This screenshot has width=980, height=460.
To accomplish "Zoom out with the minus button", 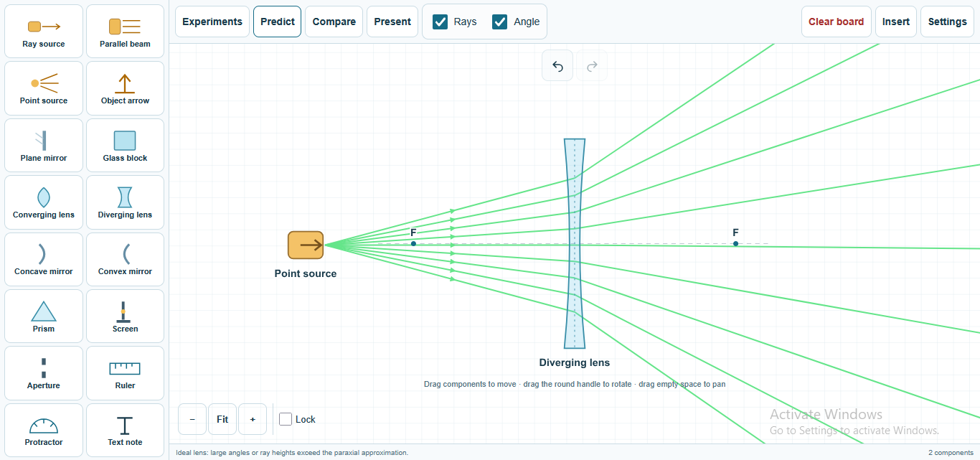I will [192, 419].
